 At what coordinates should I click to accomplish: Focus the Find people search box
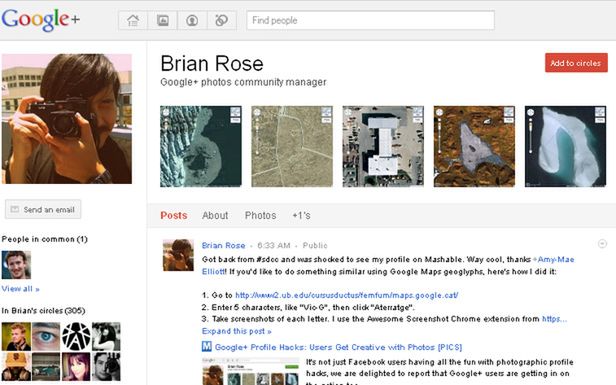pyautogui.click(x=370, y=20)
